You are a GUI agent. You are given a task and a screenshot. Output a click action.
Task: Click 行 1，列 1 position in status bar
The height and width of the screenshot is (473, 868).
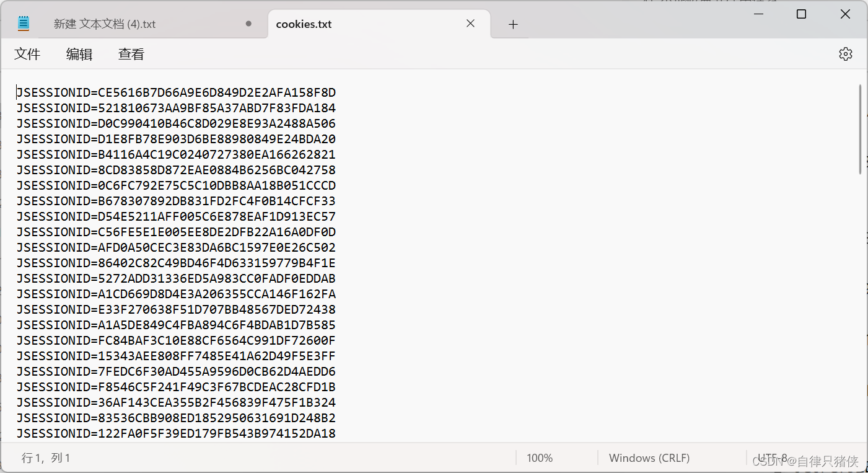click(x=46, y=458)
